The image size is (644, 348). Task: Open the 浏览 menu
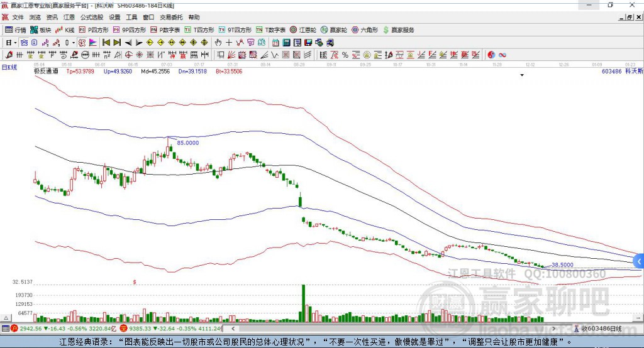35,17
